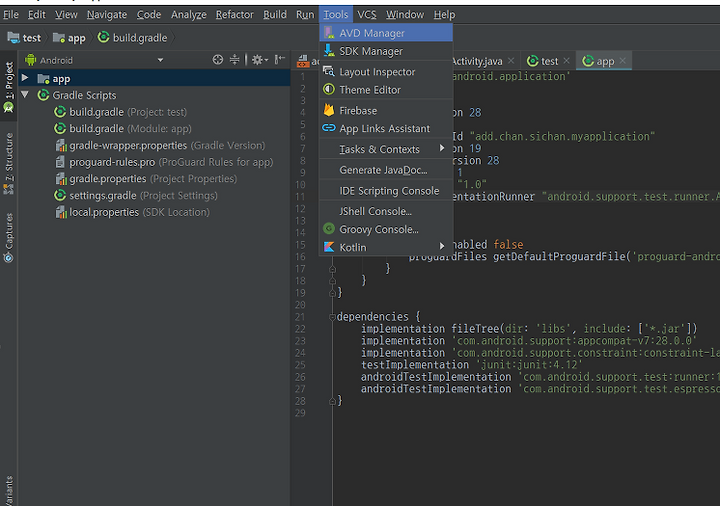Viewport: 720px width, 506px height.
Task: Select local.properties file
Action: point(132,212)
